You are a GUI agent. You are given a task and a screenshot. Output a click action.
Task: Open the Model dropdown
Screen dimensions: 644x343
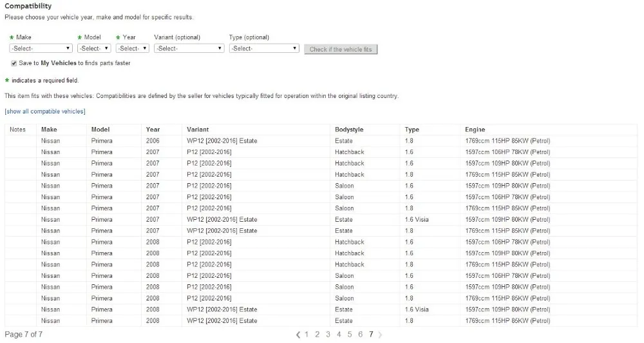[x=94, y=48]
